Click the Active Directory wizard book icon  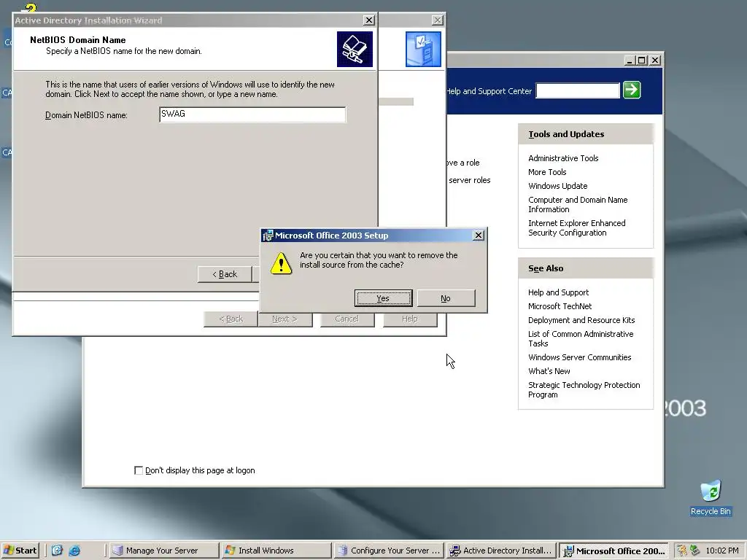[355, 49]
